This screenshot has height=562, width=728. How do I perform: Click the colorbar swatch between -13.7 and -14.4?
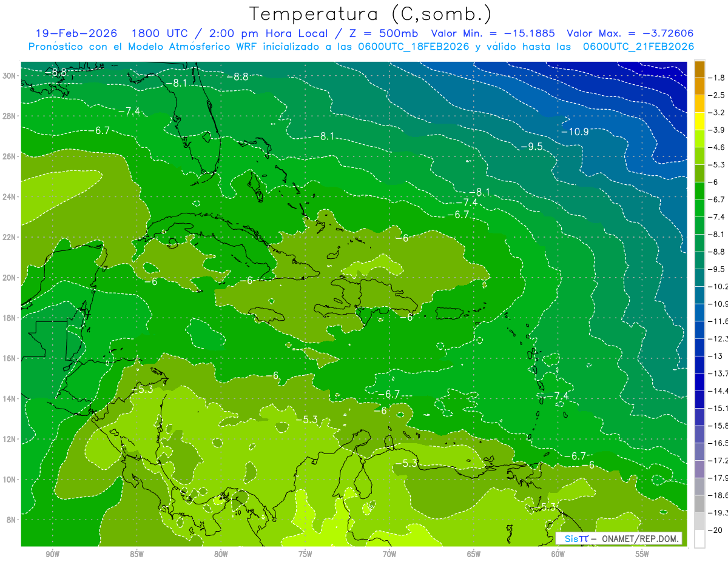699,383
